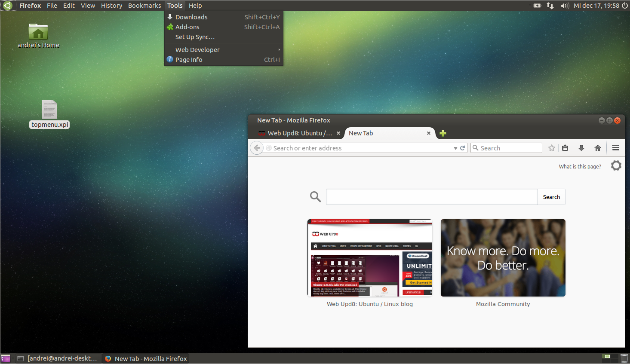Select Downloads from Tools menu
This screenshot has height=364, width=630.
224,17
